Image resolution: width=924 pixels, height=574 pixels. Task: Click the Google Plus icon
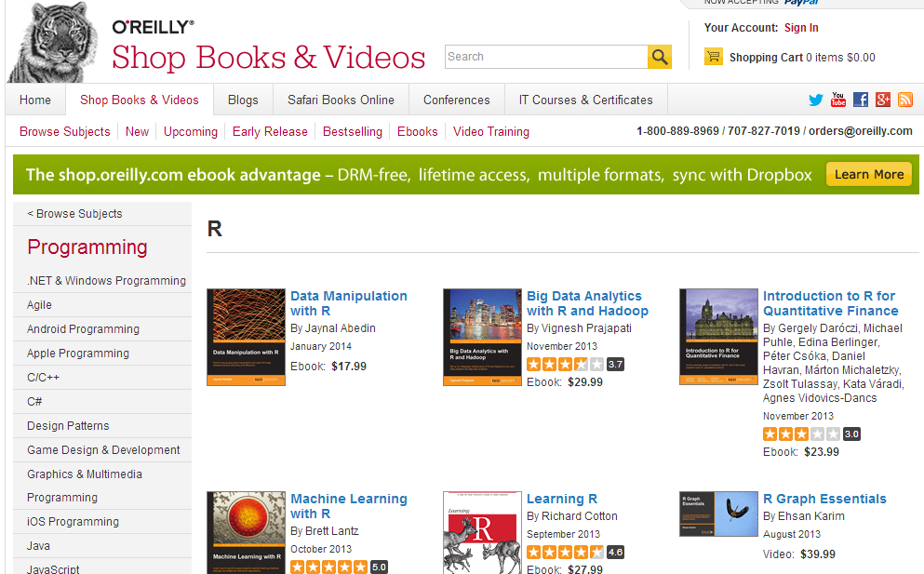883,100
